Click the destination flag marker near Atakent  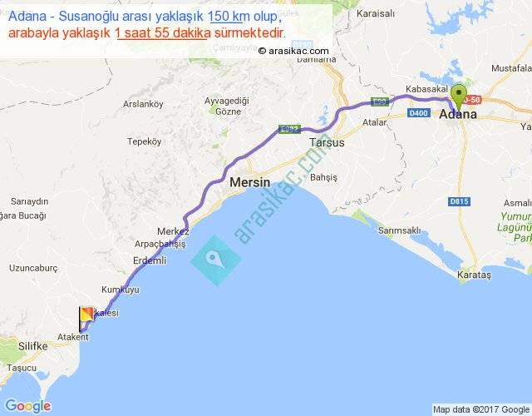86,319
